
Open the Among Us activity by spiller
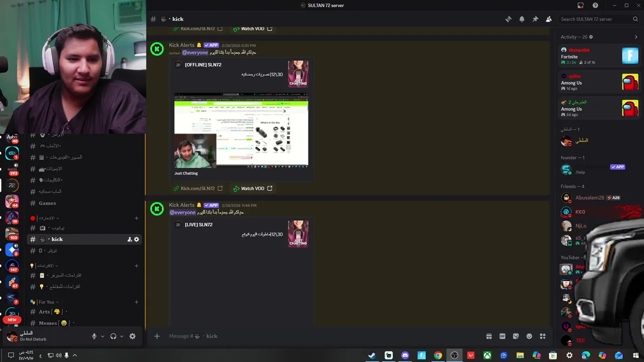tap(599, 82)
